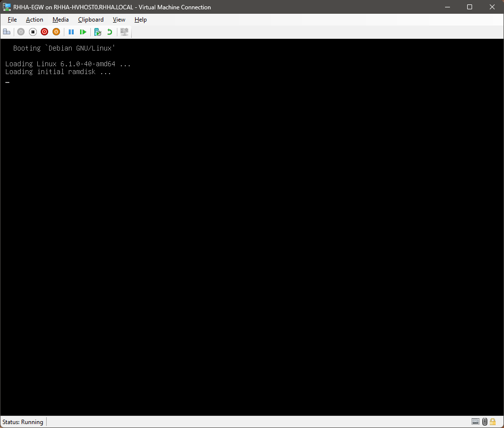
Task: Turn off the VM with the stop icon
Action: tap(33, 32)
